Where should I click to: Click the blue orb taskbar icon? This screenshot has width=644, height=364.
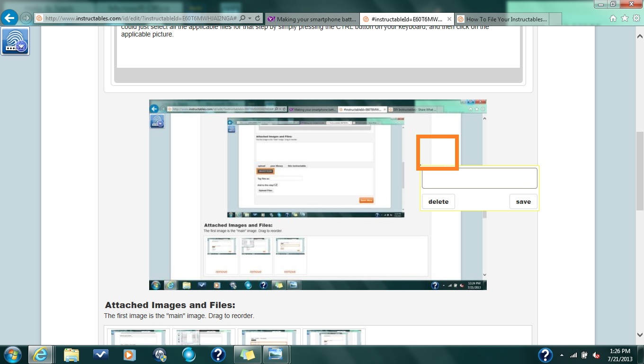coord(188,355)
